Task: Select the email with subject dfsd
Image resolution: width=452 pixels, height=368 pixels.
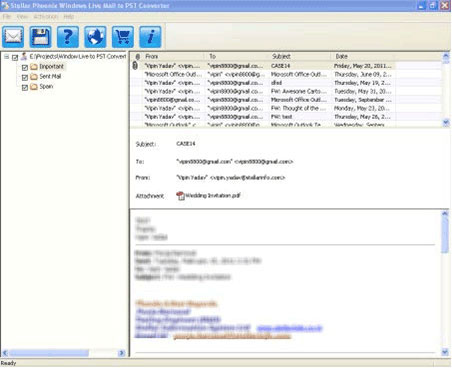Action: pos(263,83)
